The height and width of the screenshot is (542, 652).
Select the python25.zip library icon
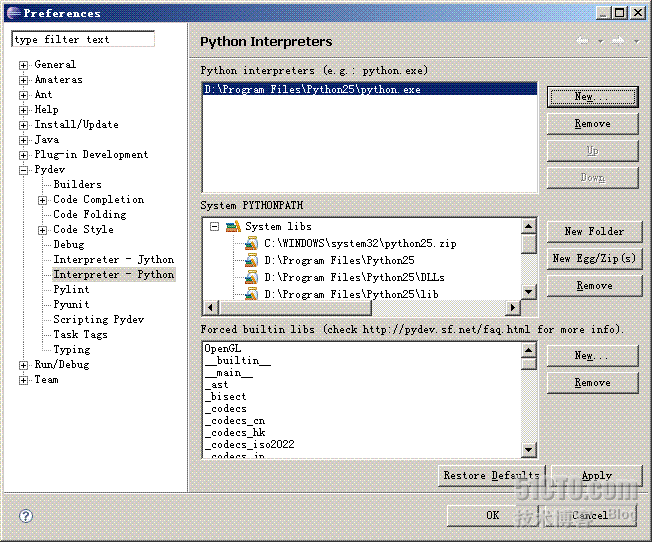(x=251, y=243)
